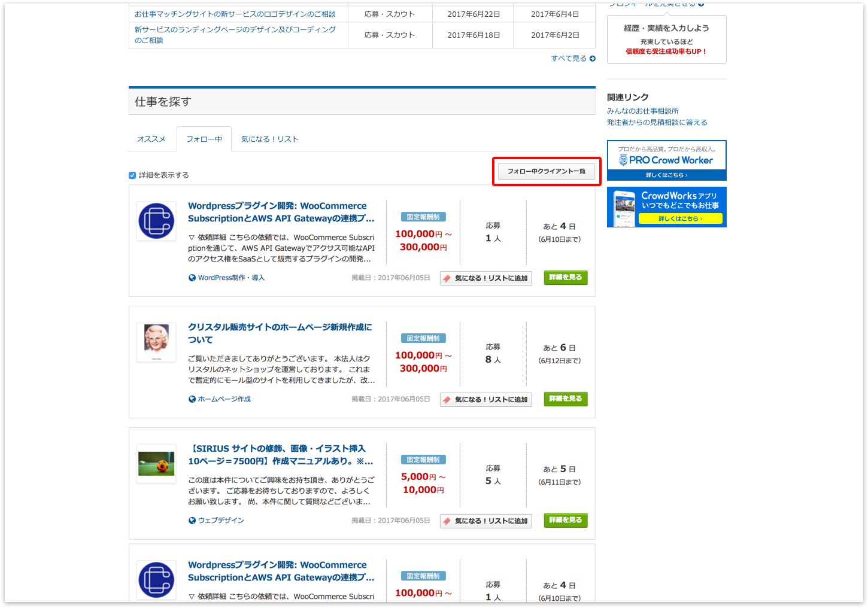Open the 気になる！リスト tab
868x608 pixels.
click(x=269, y=139)
